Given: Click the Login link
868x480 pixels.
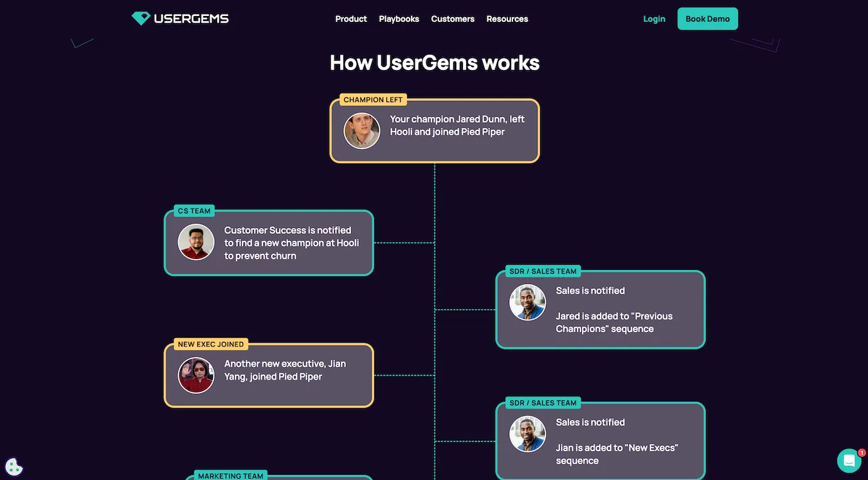Looking at the screenshot, I should pos(654,19).
